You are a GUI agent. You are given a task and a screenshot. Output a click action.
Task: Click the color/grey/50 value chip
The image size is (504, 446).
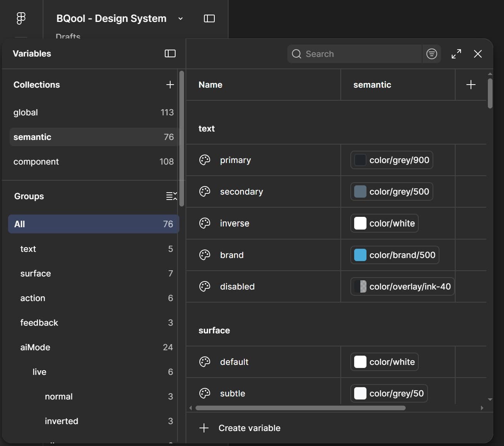click(389, 393)
